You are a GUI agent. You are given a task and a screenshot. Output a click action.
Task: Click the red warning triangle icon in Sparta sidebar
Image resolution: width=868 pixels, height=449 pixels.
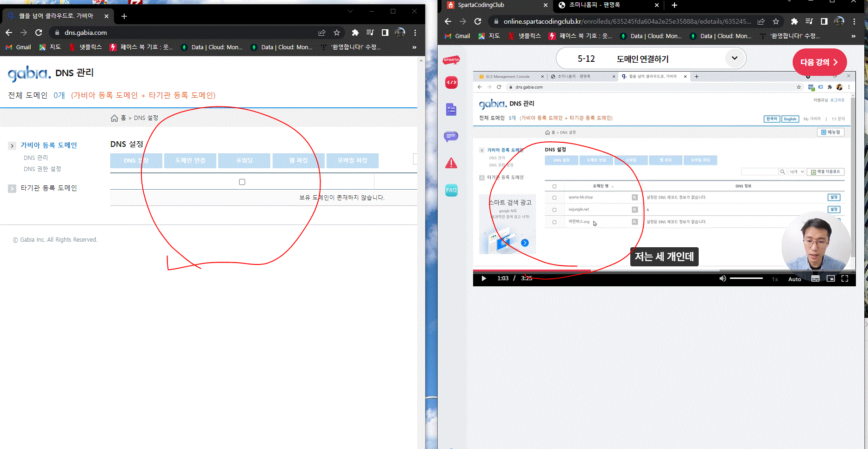pos(451,163)
